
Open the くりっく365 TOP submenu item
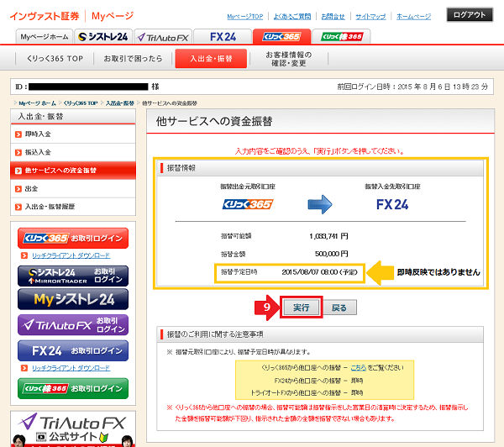(55, 59)
